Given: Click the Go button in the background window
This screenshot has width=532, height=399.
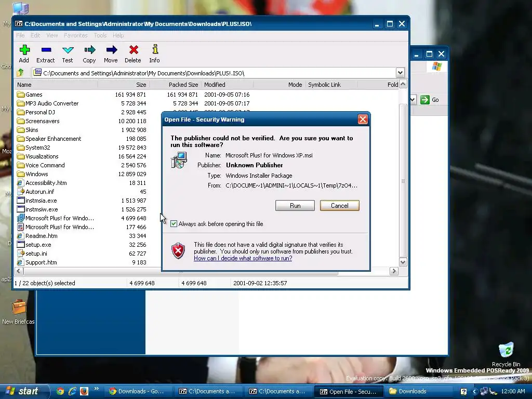Looking at the screenshot, I should pos(430,100).
